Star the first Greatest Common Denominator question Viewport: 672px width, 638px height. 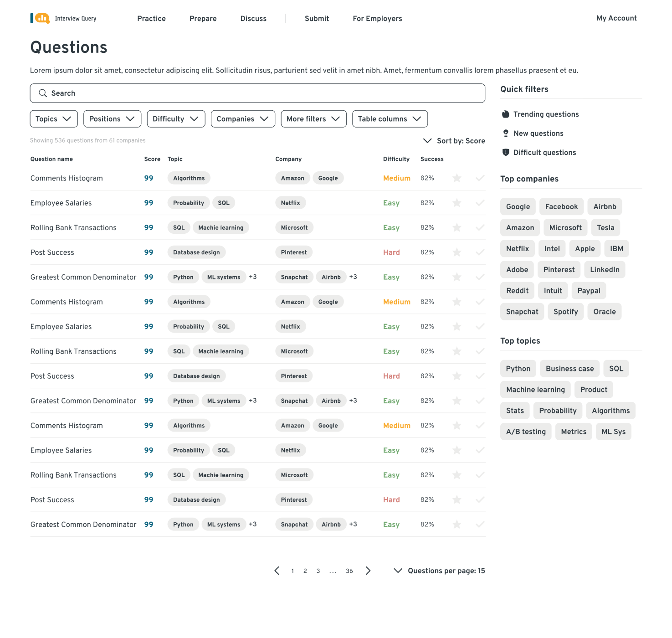point(457,277)
